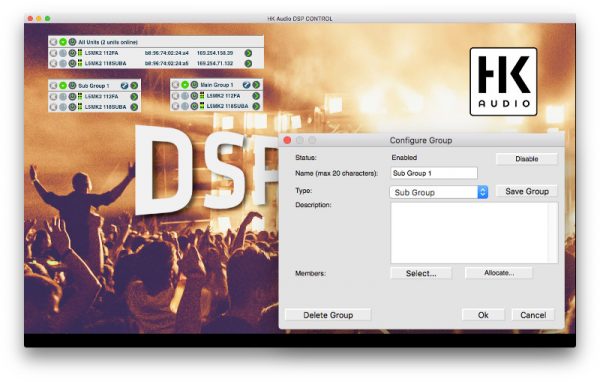This screenshot has height=382, width=600.
Task: Click Delete Group button
Action: [x=328, y=315]
